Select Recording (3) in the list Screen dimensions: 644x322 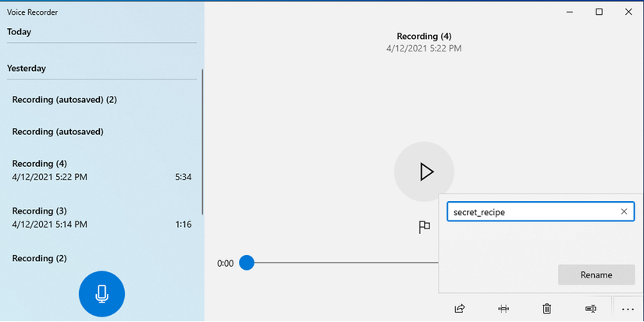pos(101,218)
